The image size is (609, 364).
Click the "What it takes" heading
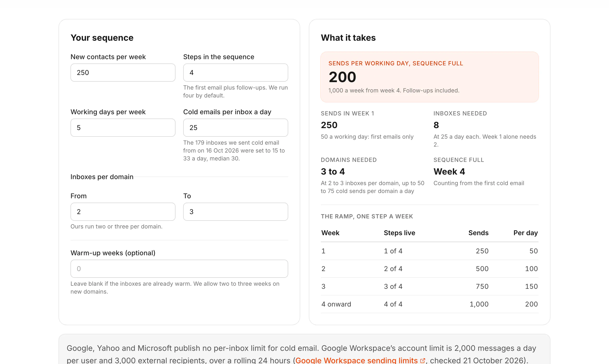(348, 38)
